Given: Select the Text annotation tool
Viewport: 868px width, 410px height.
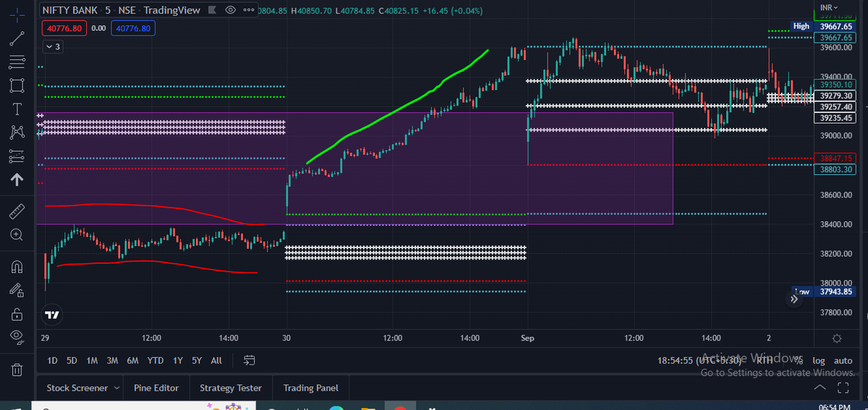Looking at the screenshot, I should (17, 109).
